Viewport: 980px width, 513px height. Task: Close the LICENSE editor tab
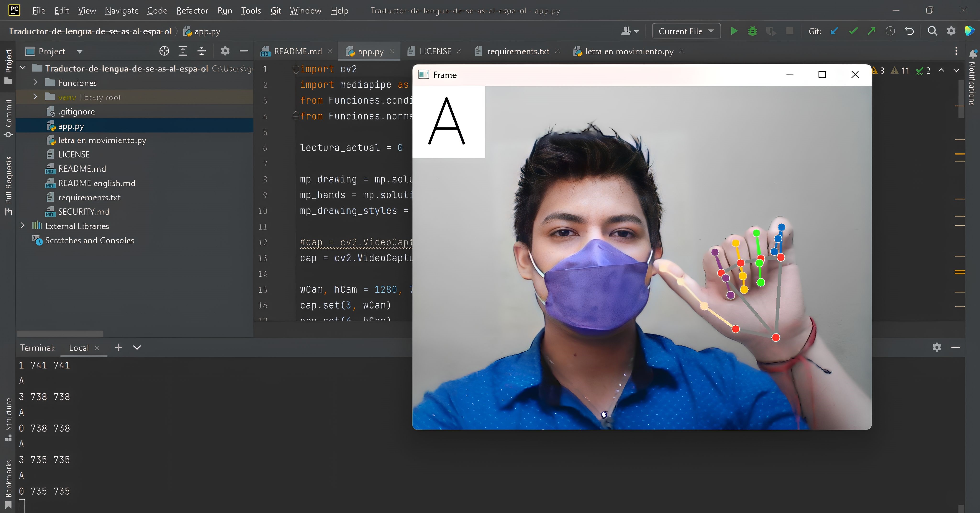[459, 51]
